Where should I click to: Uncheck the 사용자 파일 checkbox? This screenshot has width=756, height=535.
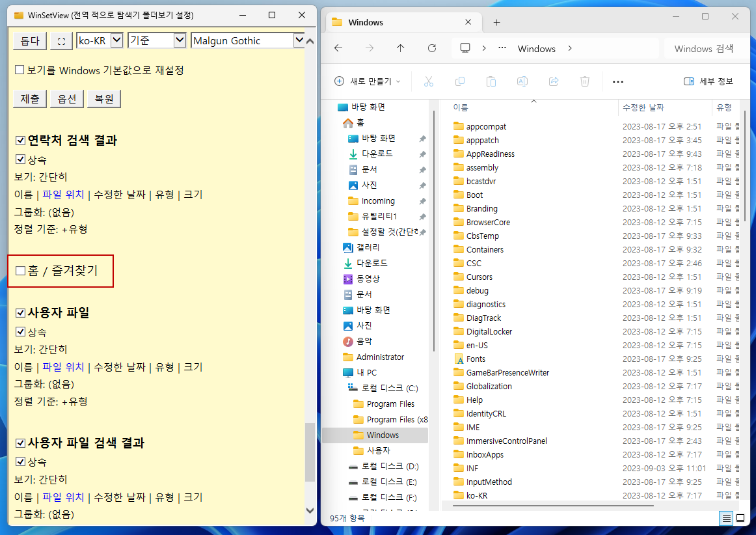click(20, 312)
